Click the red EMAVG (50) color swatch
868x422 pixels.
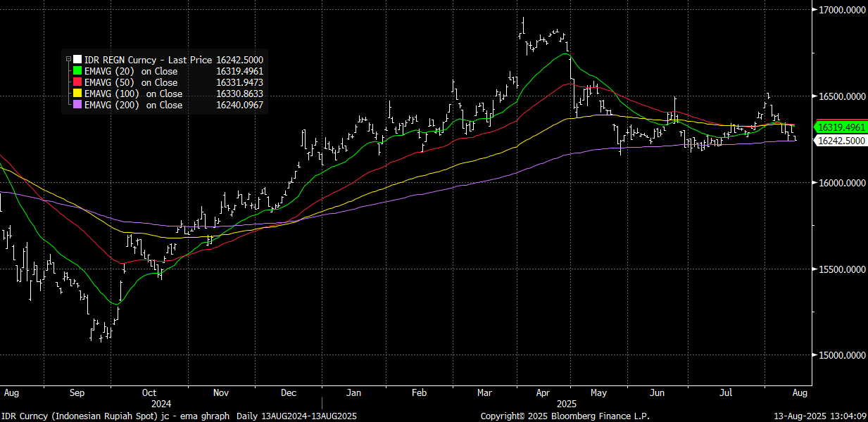tap(77, 83)
